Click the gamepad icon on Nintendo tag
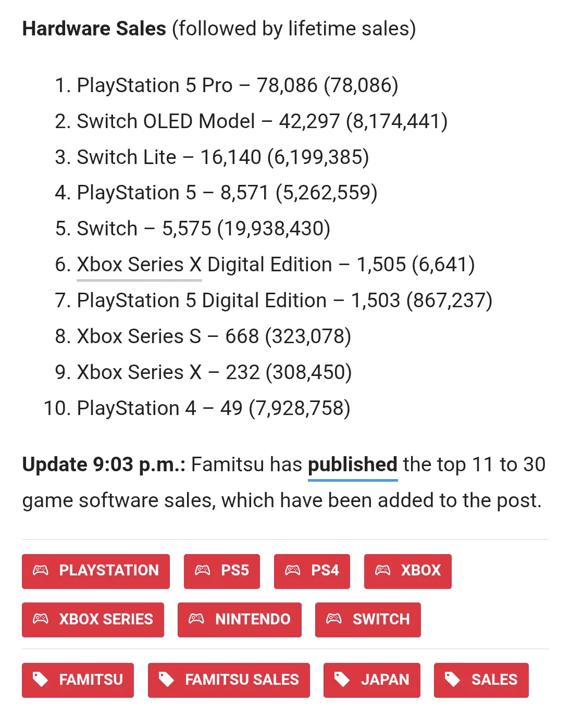The width and height of the screenshot is (571, 728). pyautogui.click(x=196, y=619)
